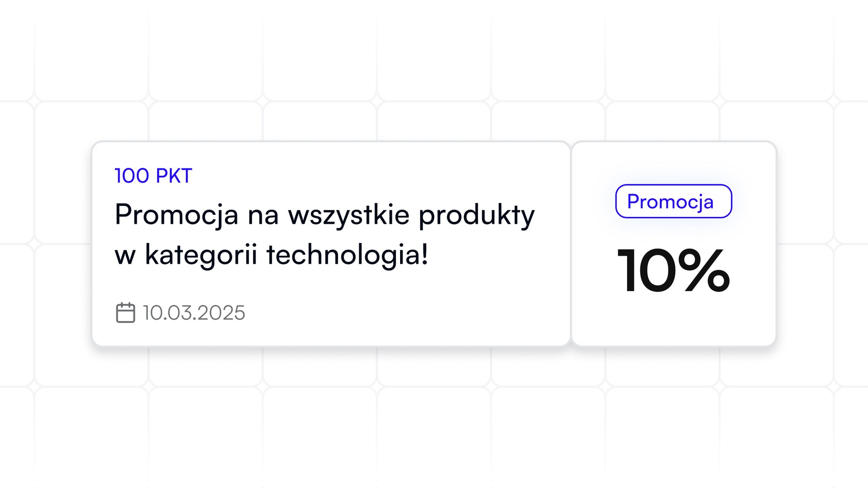Screen dimensions: 868x488
Task: Click the word "na" in the headline
Action: click(263, 216)
